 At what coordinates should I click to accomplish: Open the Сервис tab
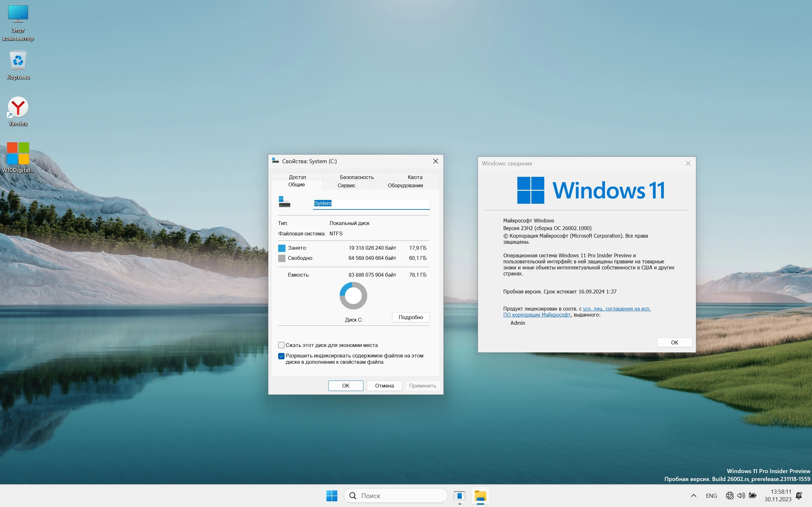tap(346, 185)
